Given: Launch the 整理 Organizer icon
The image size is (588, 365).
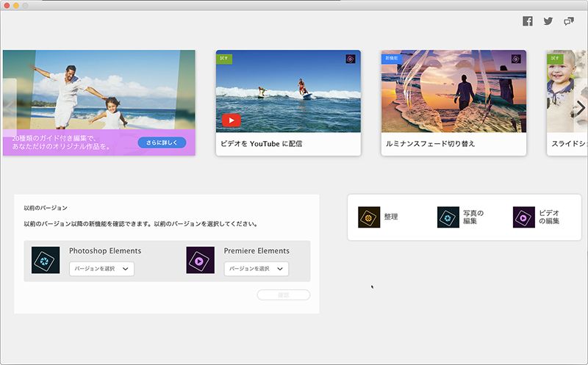Looking at the screenshot, I should [369, 217].
